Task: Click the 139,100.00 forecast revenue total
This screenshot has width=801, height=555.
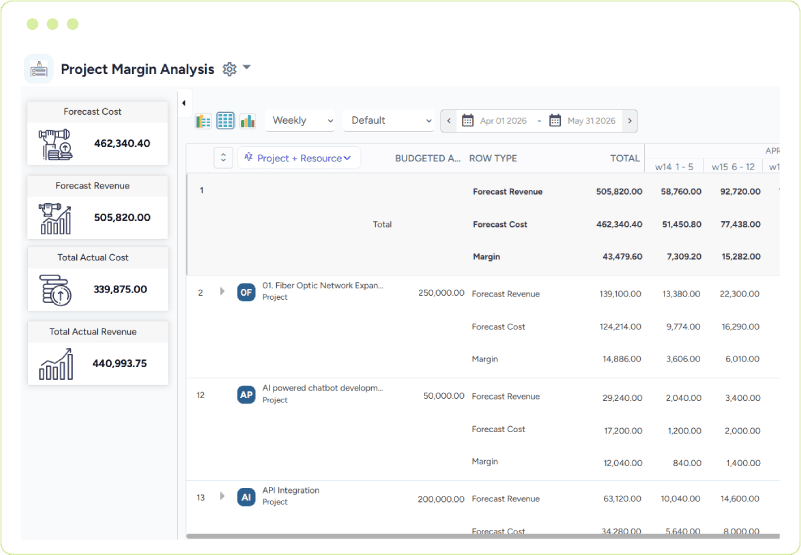Action: tap(620, 294)
